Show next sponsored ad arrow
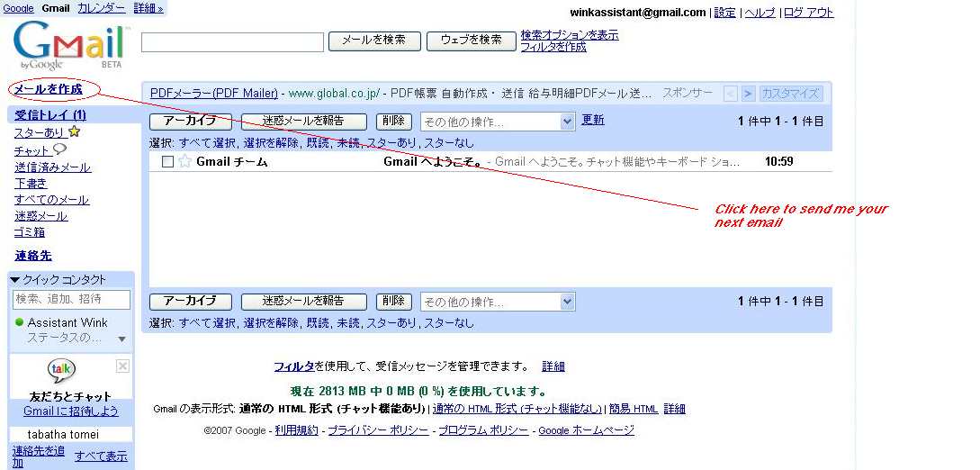980x470 pixels. (x=748, y=94)
